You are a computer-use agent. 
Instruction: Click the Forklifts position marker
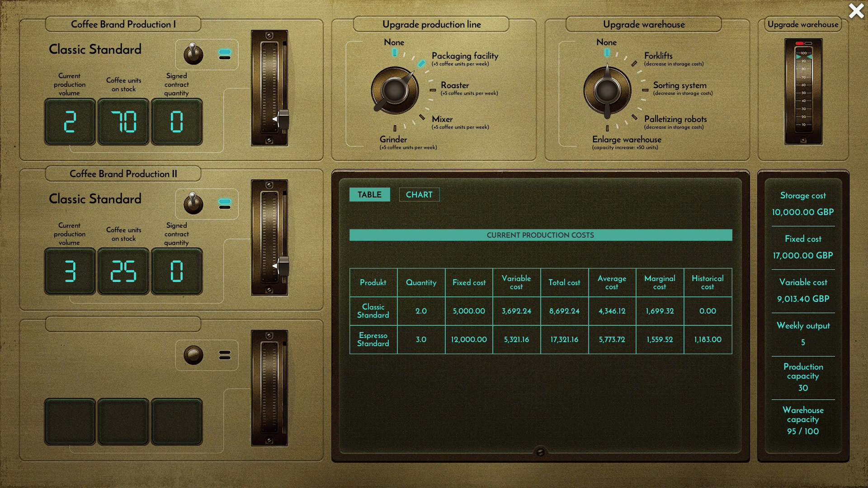click(x=634, y=63)
